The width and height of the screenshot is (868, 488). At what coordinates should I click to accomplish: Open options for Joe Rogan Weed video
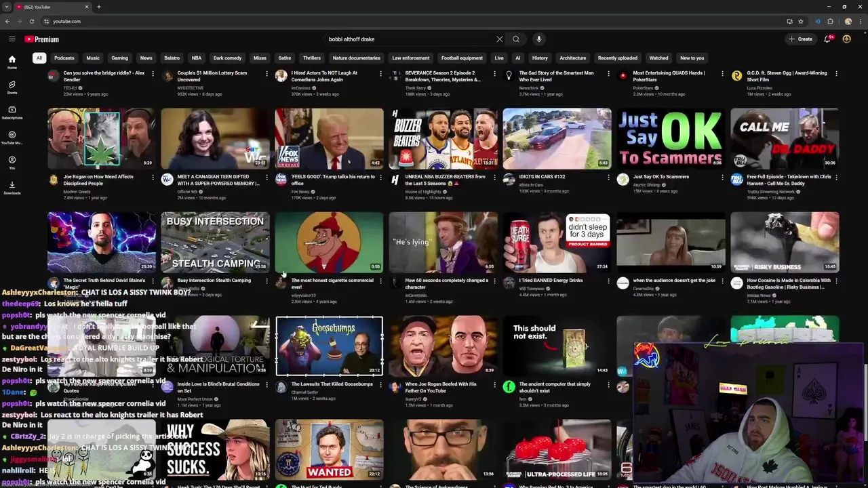coord(153,177)
